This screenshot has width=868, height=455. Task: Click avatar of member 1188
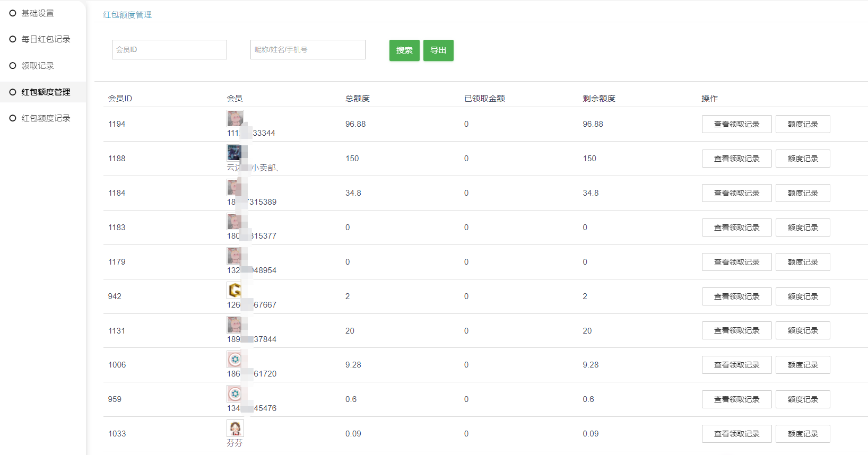pos(235,153)
